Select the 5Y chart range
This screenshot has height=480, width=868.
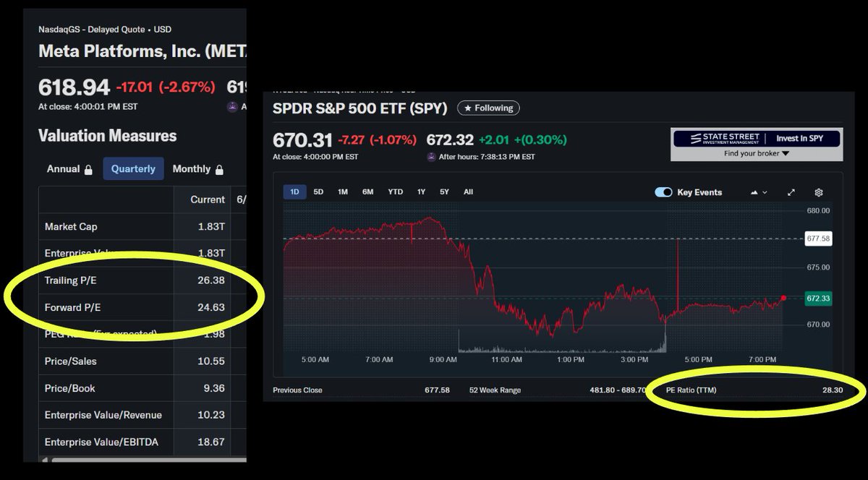tap(444, 192)
